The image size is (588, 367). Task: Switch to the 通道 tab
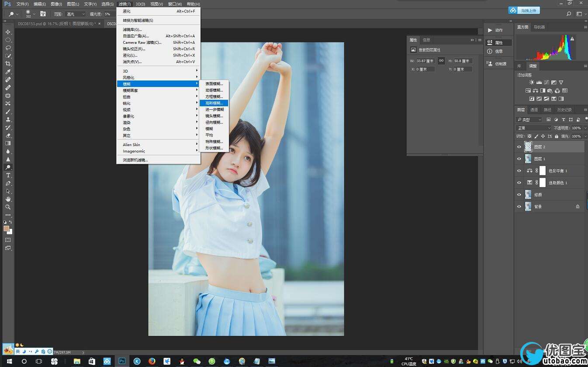(x=534, y=110)
